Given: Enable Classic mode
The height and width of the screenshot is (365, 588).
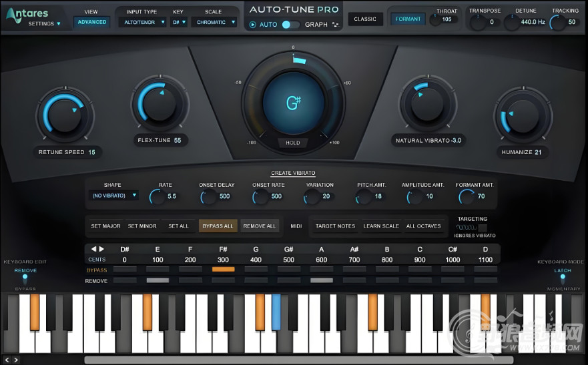Looking at the screenshot, I should tap(365, 19).
